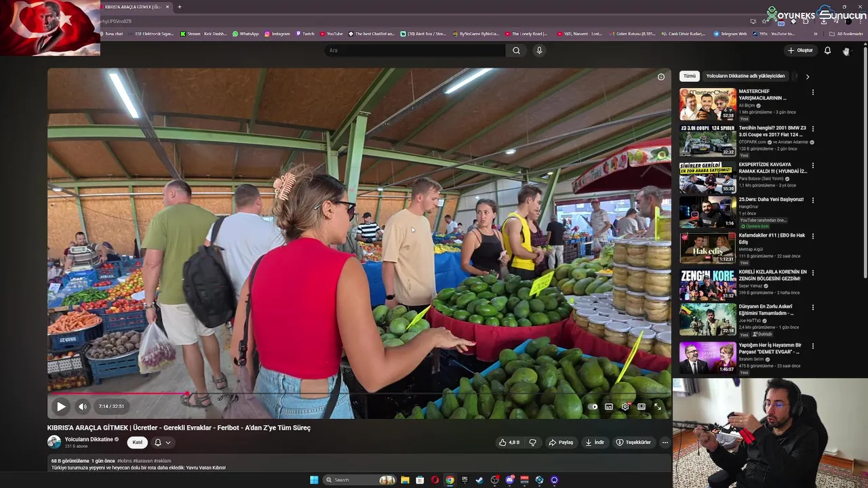Open options menu for Askeri Eğitimini video
This screenshot has width=868, height=488.
tap(813, 308)
